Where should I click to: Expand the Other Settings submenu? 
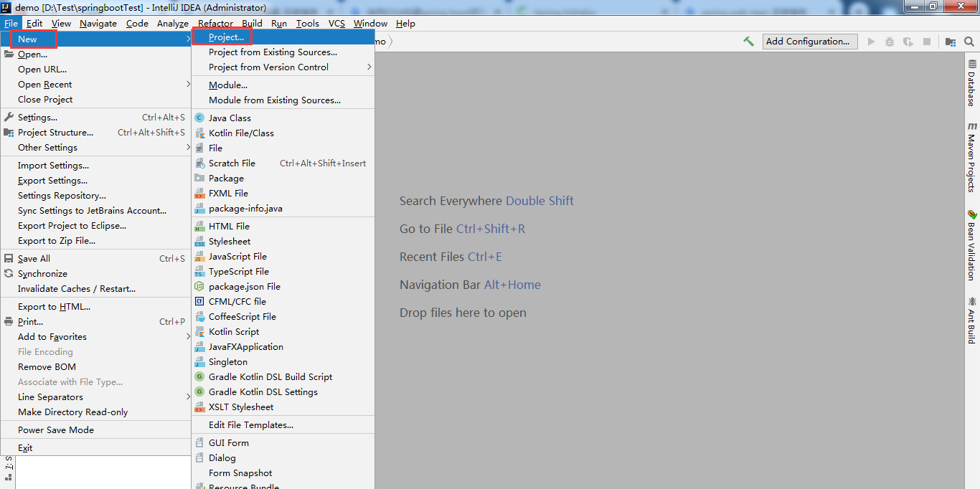click(x=95, y=147)
